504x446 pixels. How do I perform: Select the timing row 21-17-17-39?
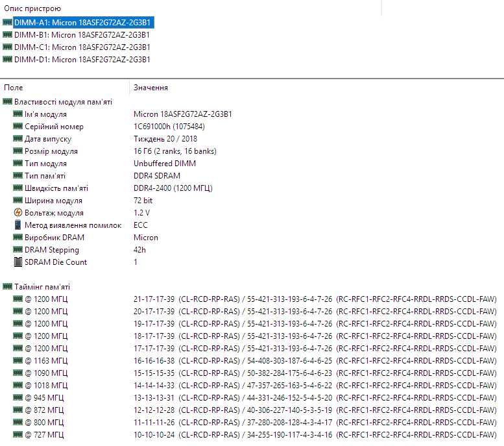pyautogui.click(x=254, y=299)
